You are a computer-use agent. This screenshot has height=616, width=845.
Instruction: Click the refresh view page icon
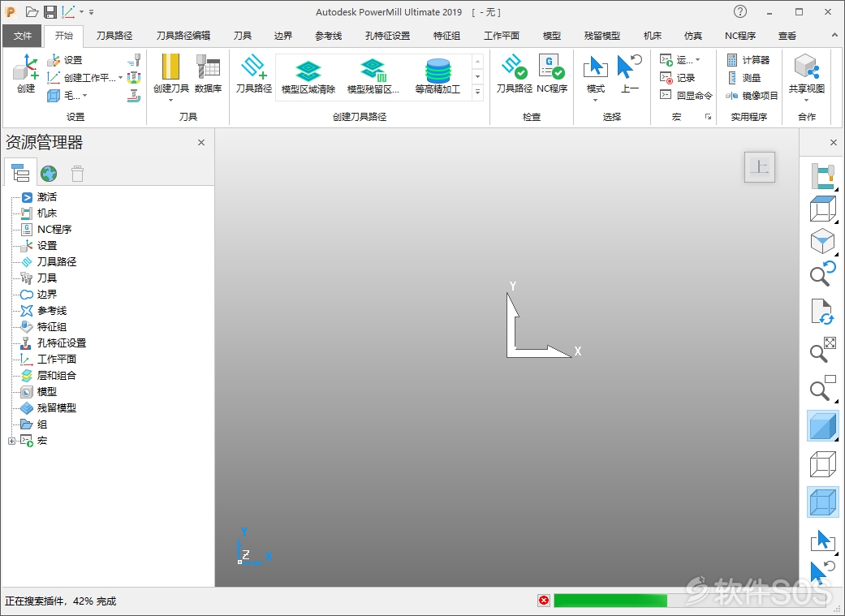[x=823, y=312]
